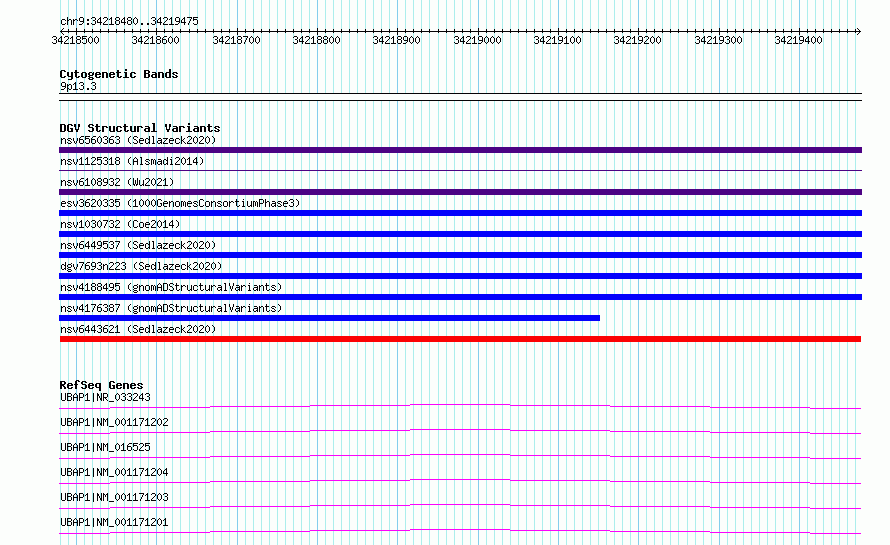Screen dimensions: 890x545
Task: Click the blue bar under nsv6449537
Action: tap(460, 255)
